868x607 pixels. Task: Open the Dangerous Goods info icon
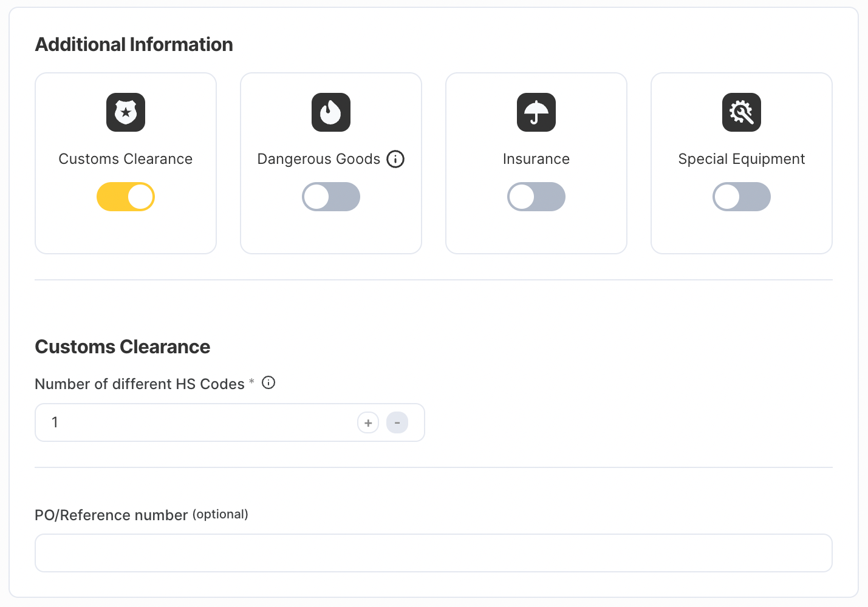(395, 159)
